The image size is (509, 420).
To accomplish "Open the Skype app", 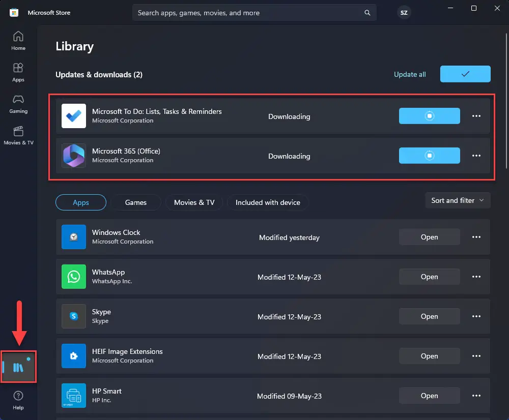I will [429, 316].
